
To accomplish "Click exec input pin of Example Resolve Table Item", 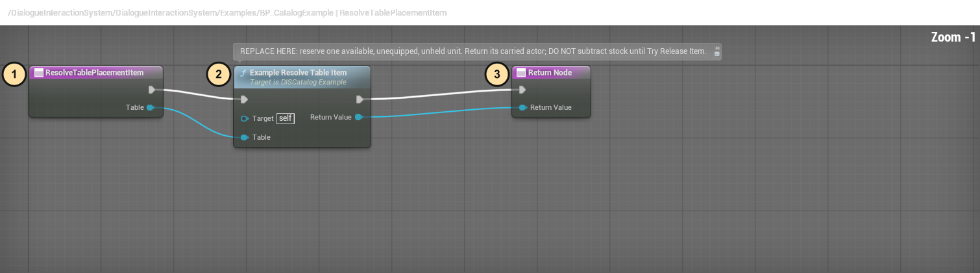I will (244, 99).
